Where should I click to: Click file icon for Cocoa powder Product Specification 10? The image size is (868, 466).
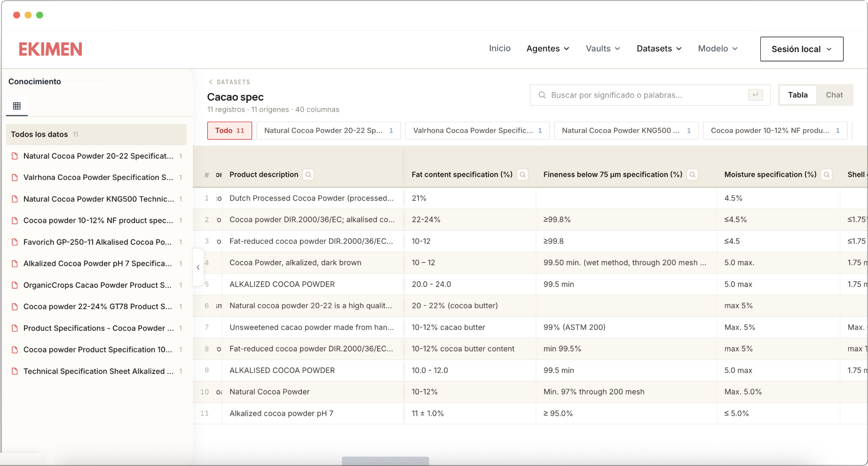15,350
